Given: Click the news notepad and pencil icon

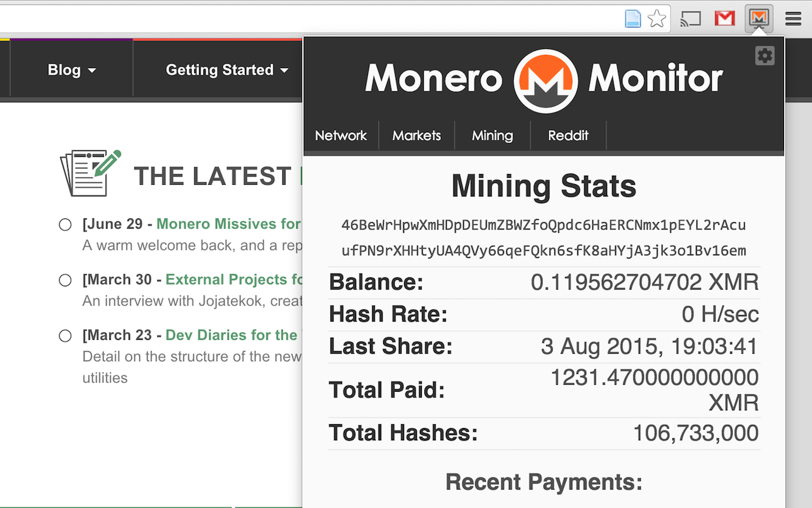Looking at the screenshot, I should pyautogui.click(x=90, y=173).
